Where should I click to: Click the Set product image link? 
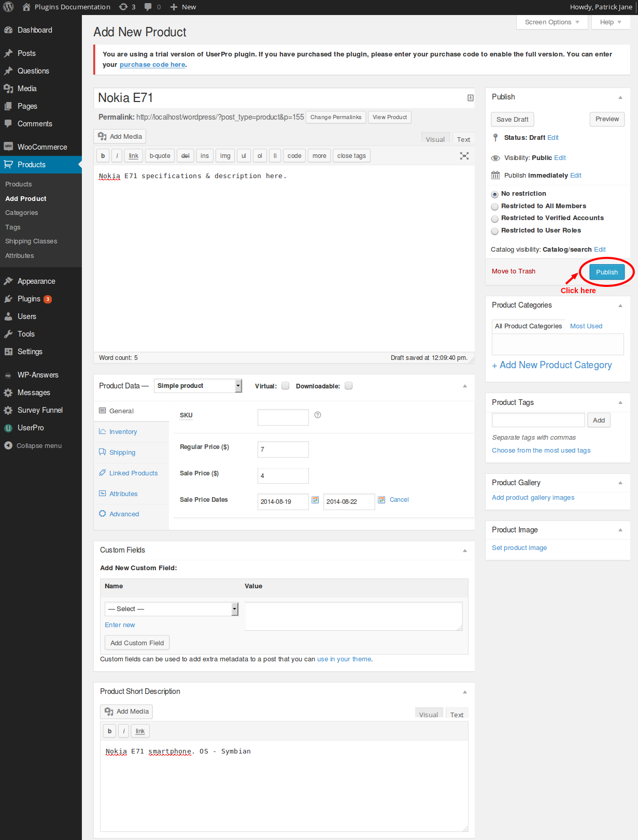[519, 548]
